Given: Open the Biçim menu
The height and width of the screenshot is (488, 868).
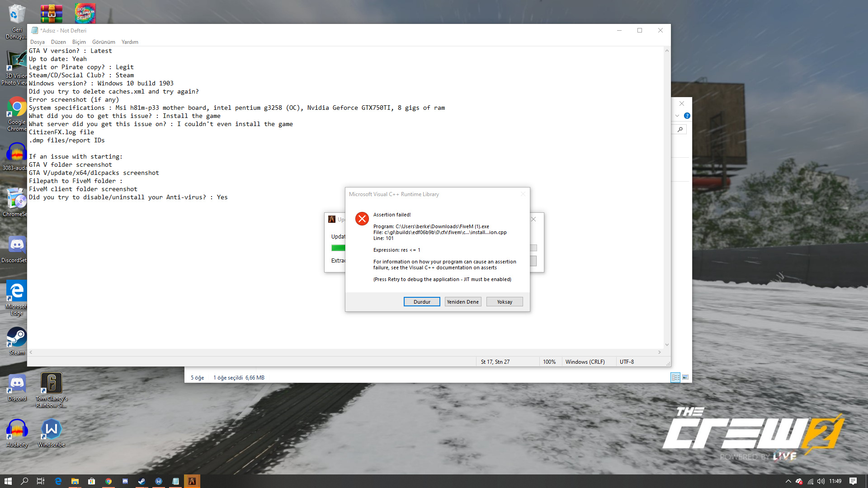Looking at the screenshot, I should pos(79,42).
